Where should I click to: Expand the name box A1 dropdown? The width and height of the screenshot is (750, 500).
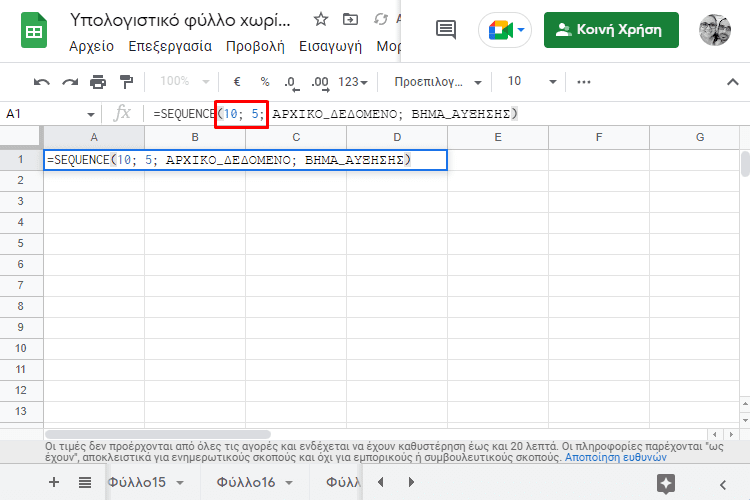90,114
